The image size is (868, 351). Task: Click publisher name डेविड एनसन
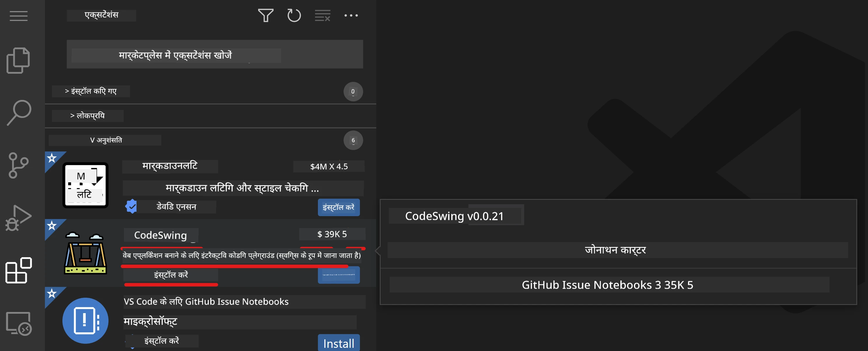click(176, 207)
